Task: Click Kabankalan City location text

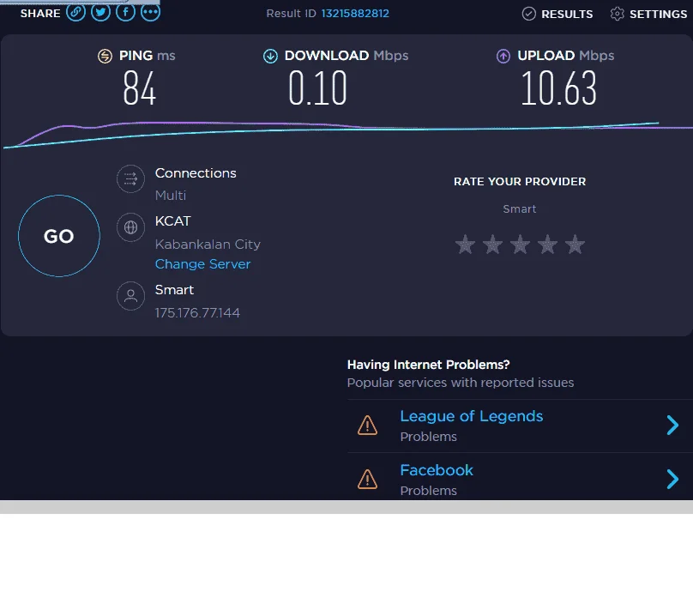Action: (x=208, y=245)
